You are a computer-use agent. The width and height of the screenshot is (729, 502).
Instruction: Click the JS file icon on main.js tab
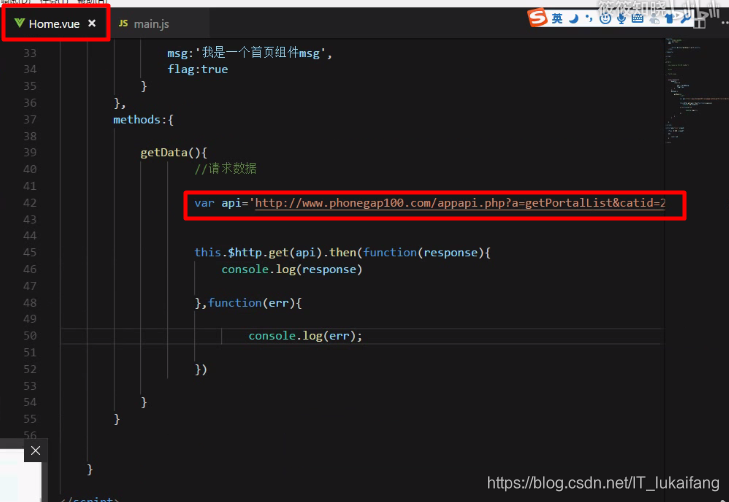(x=123, y=23)
